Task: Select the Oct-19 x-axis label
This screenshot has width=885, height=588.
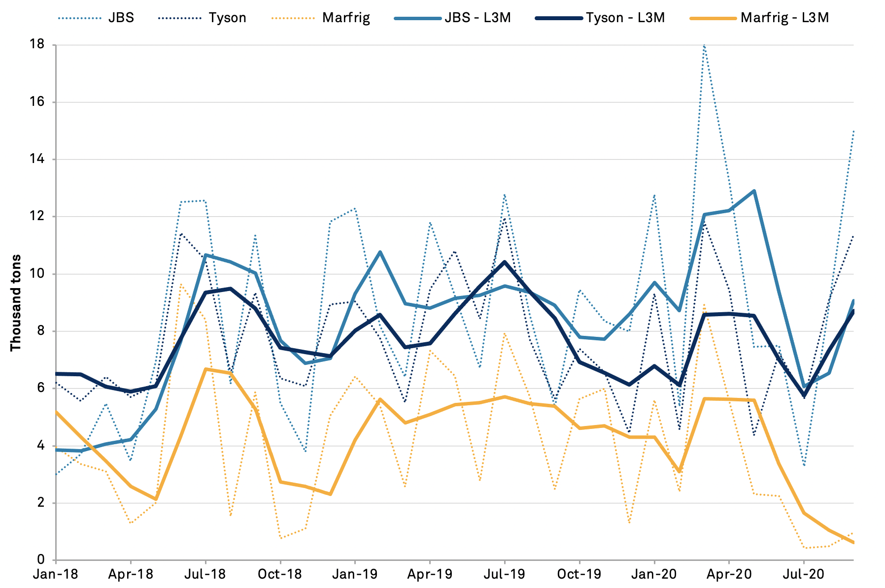Action: (x=579, y=574)
